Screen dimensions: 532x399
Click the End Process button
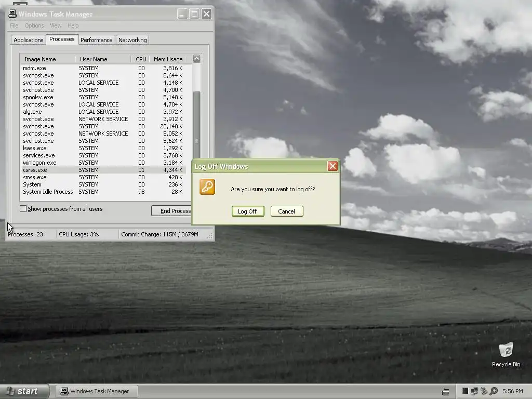click(x=171, y=211)
